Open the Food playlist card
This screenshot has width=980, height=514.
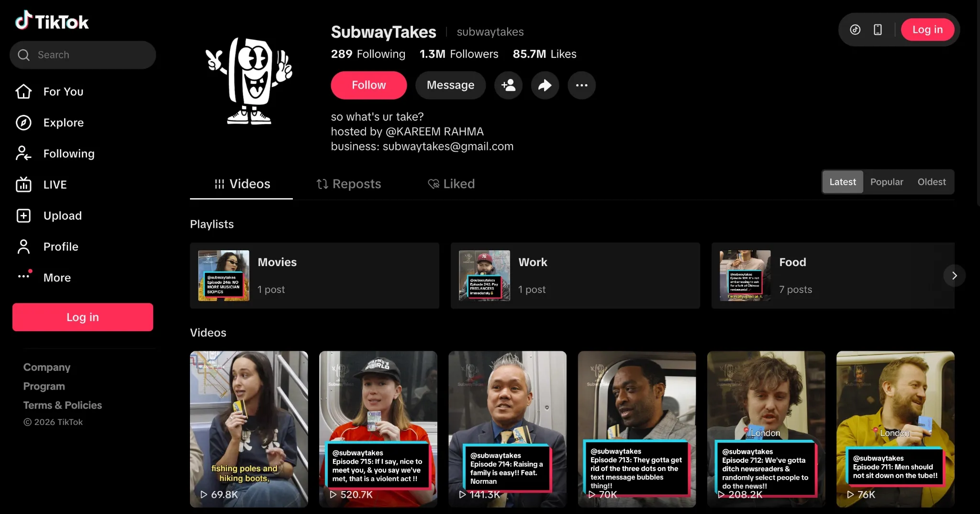coord(833,276)
